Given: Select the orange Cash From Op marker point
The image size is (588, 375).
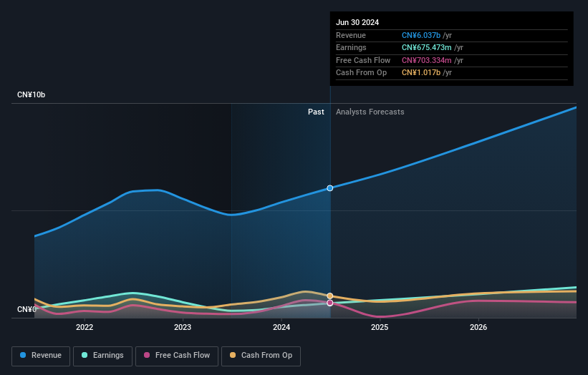Looking at the screenshot, I should tap(330, 296).
